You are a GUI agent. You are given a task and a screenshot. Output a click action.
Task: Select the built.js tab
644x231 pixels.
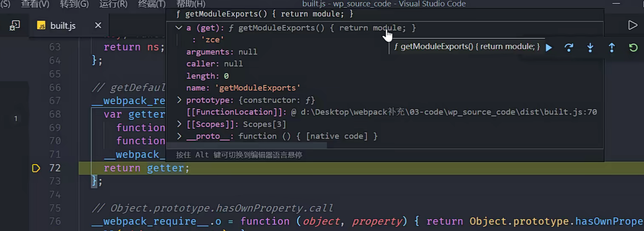(x=63, y=25)
